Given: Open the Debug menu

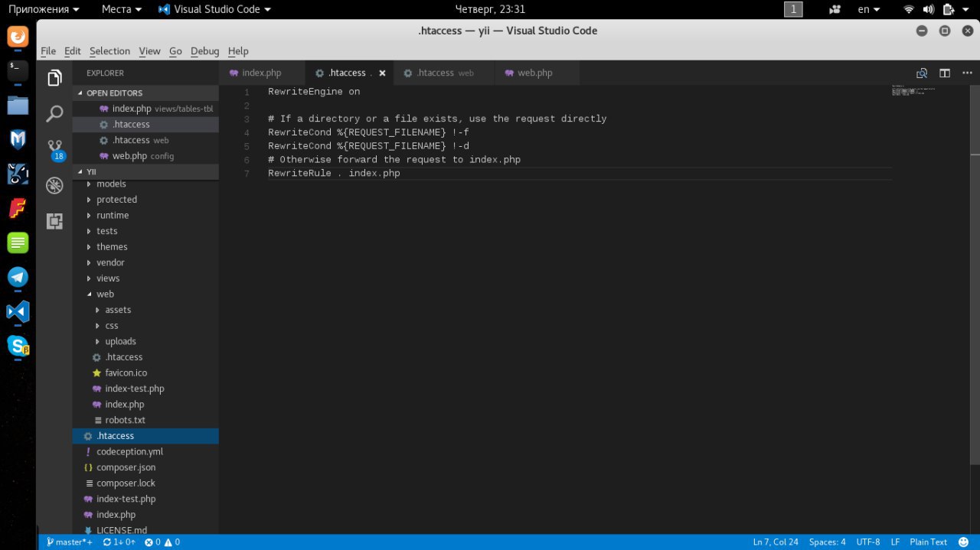Looking at the screenshot, I should (204, 50).
